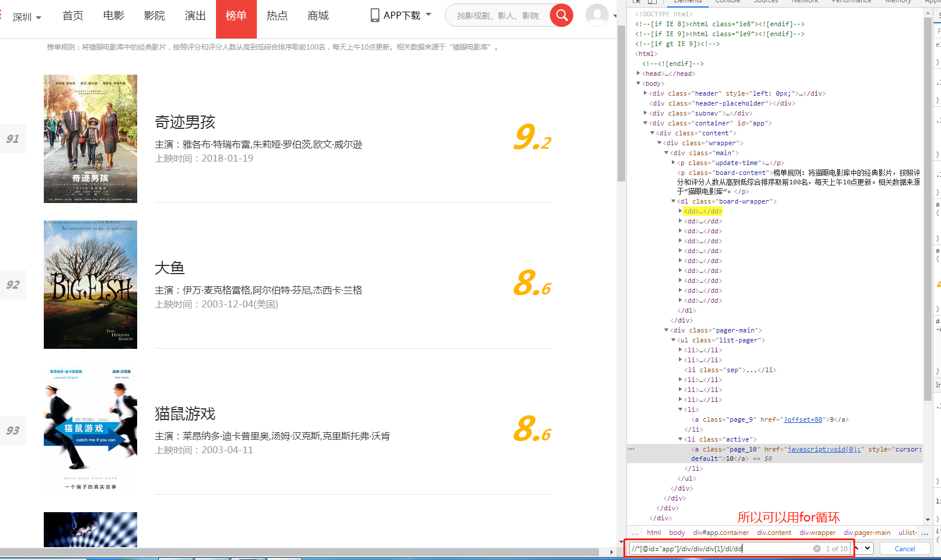Collapse the li class active node

(x=681, y=439)
